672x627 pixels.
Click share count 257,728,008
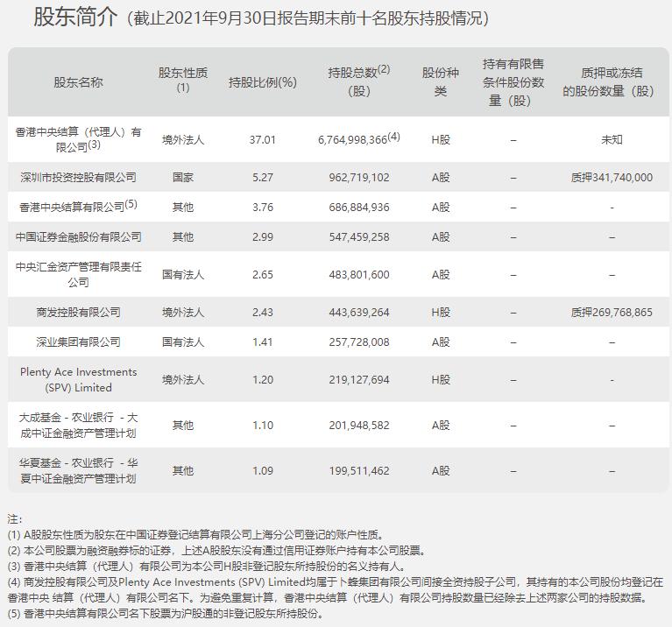click(x=359, y=342)
